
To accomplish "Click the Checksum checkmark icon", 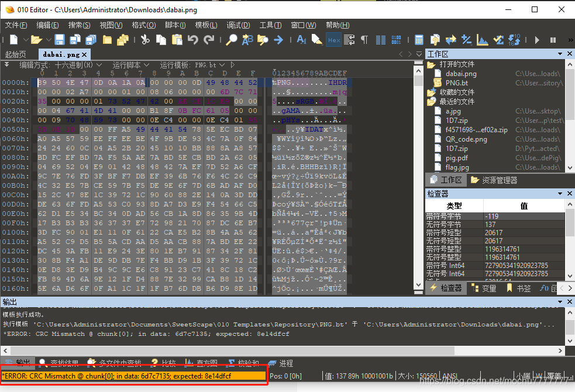I will [x=498, y=40].
